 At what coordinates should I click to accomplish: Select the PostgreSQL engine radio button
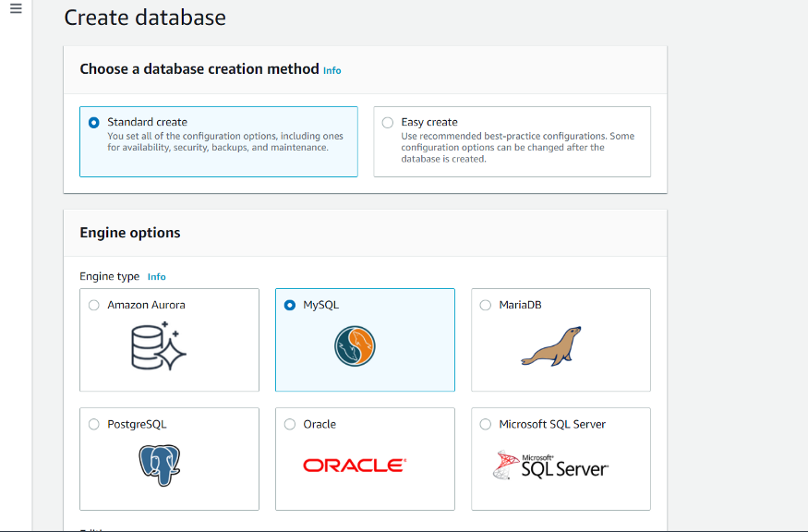[93, 424]
